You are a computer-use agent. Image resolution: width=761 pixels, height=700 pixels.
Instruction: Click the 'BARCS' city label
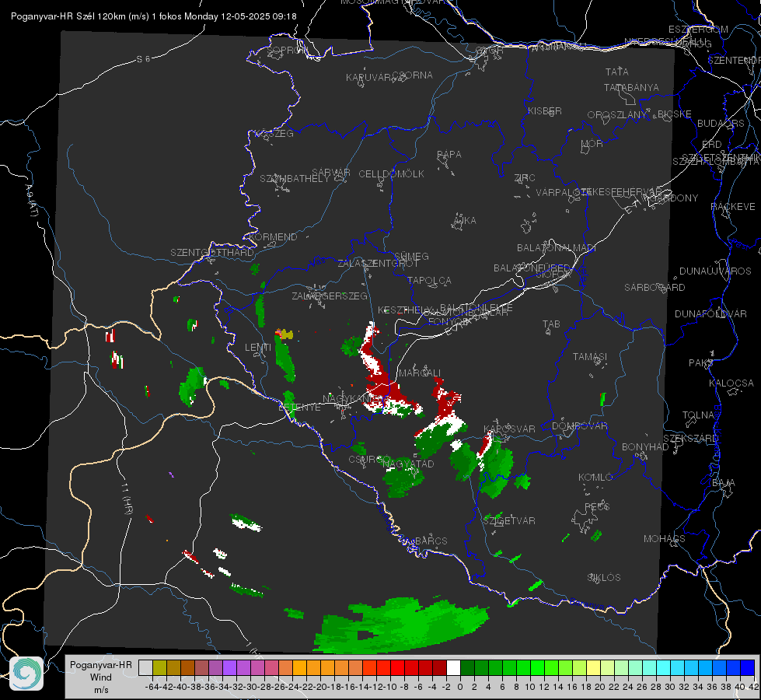coord(431,541)
